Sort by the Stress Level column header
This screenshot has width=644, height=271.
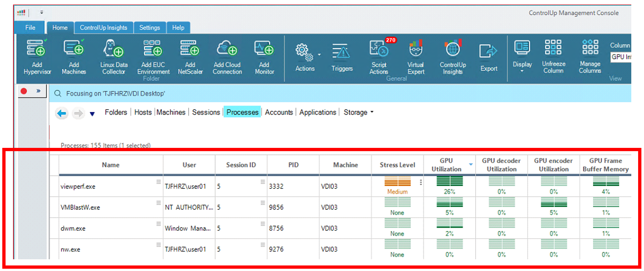(397, 165)
